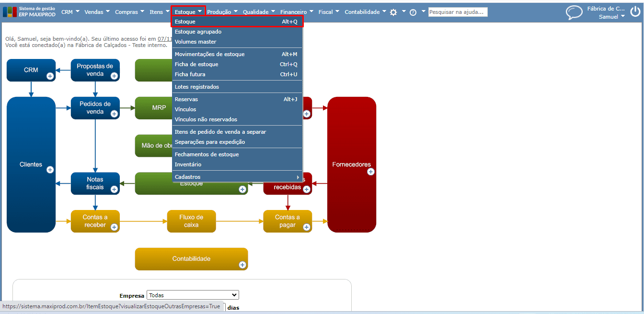Screen dimensions: 644x314
Task: Expand the plus icon on CRM box
Action: pyautogui.click(x=50, y=76)
